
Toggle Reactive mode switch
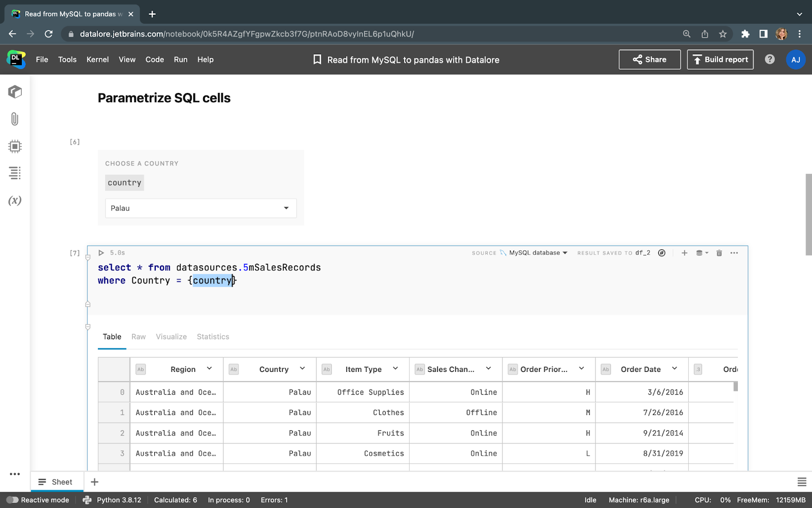coord(12,500)
